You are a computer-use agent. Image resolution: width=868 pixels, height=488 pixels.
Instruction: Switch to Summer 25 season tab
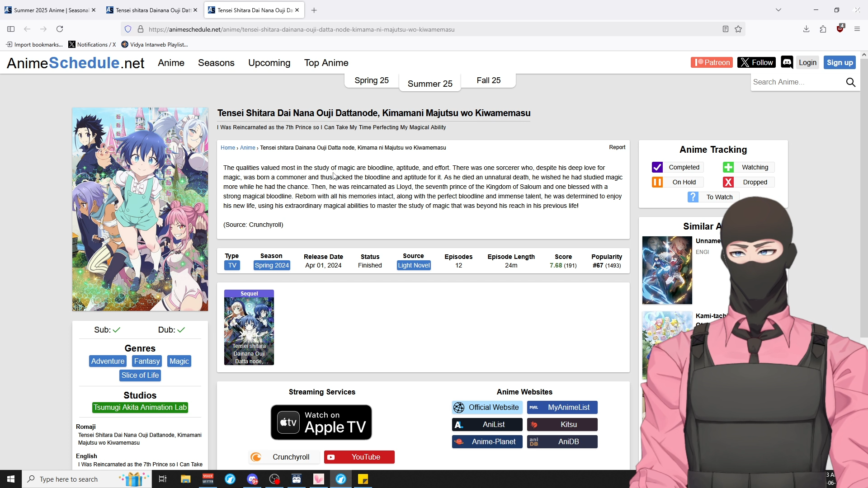click(x=430, y=84)
